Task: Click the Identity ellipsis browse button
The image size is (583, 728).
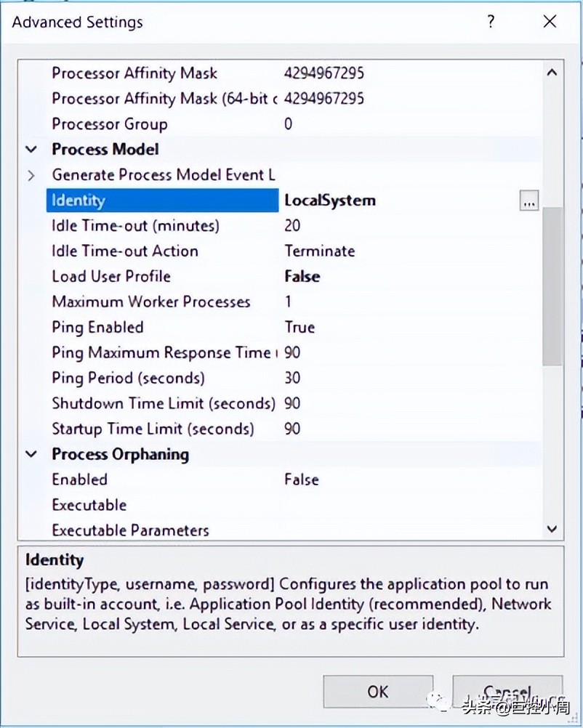Action: pos(529,201)
